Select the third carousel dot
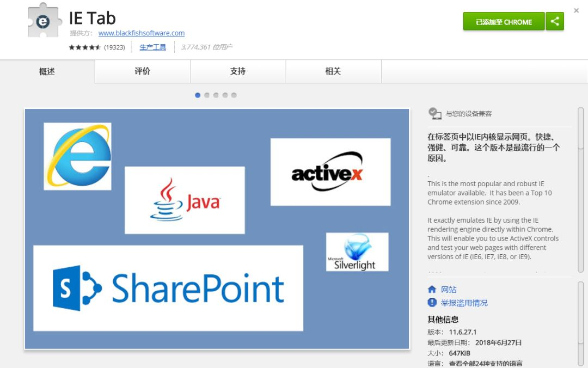This screenshot has height=368, width=588. 216,95
